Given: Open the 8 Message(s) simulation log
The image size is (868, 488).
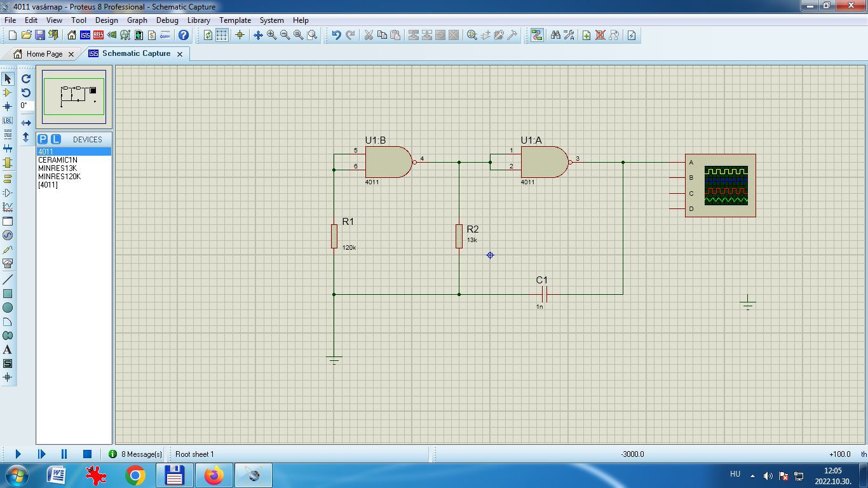Looking at the screenshot, I should click(135, 454).
